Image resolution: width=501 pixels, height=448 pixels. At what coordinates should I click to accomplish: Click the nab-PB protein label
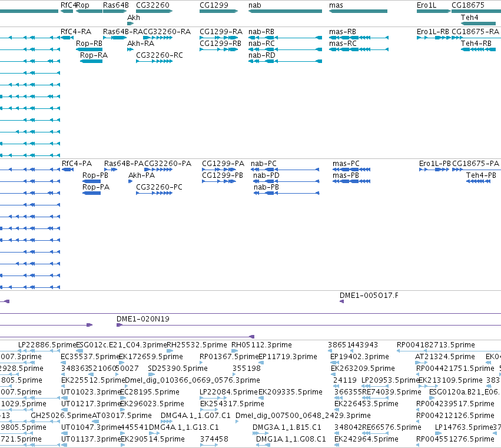[x=266, y=187]
